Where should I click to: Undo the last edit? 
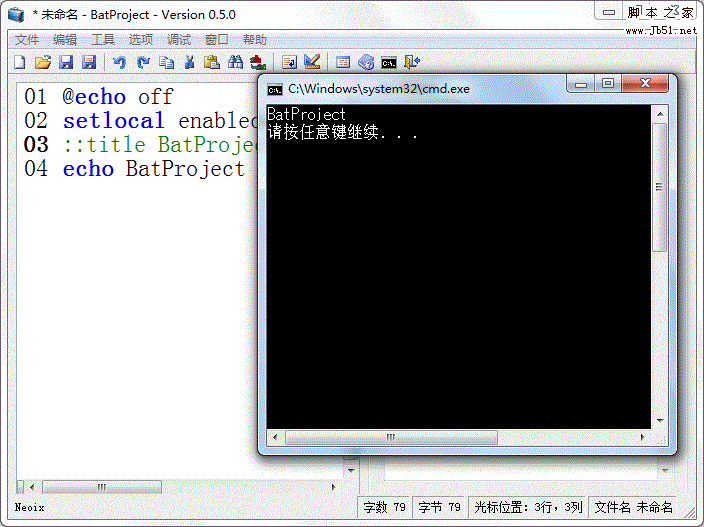[119, 62]
